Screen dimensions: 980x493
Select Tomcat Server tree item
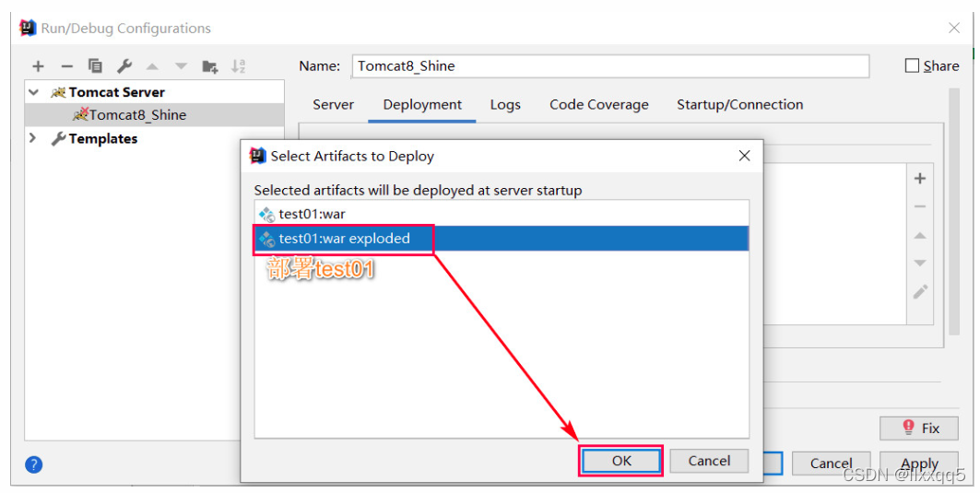coord(116,92)
